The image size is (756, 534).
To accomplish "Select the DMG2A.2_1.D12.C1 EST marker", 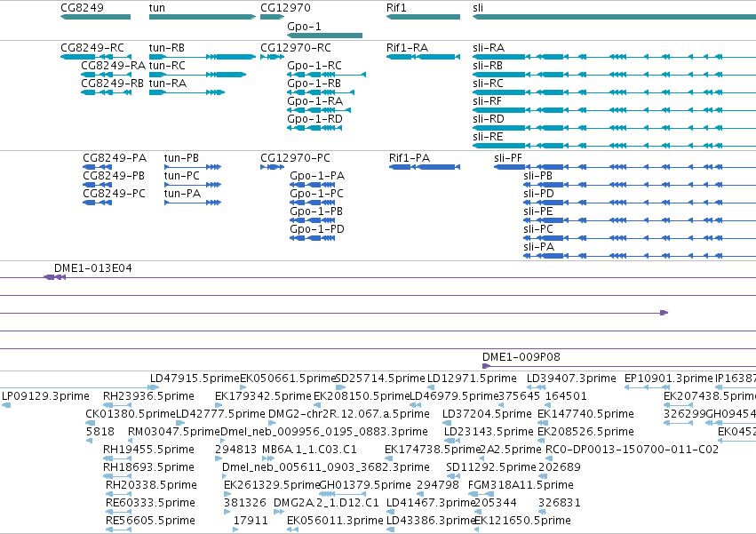I will tap(279, 512).
